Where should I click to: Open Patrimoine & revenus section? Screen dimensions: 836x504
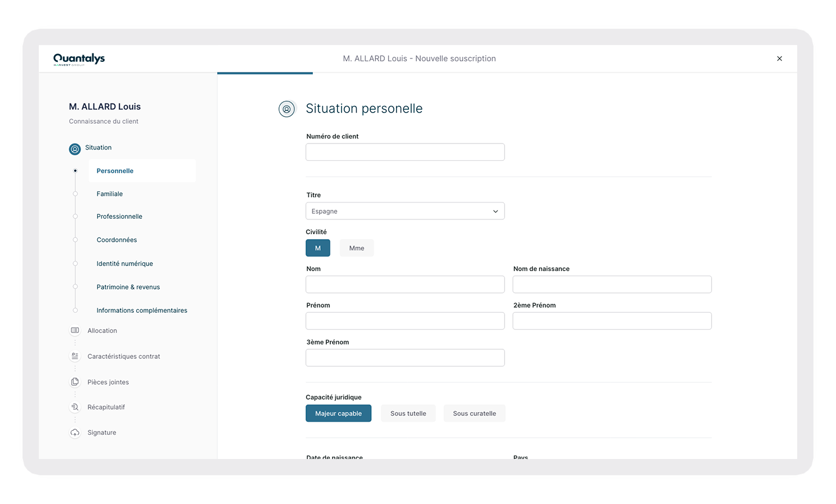[128, 287]
